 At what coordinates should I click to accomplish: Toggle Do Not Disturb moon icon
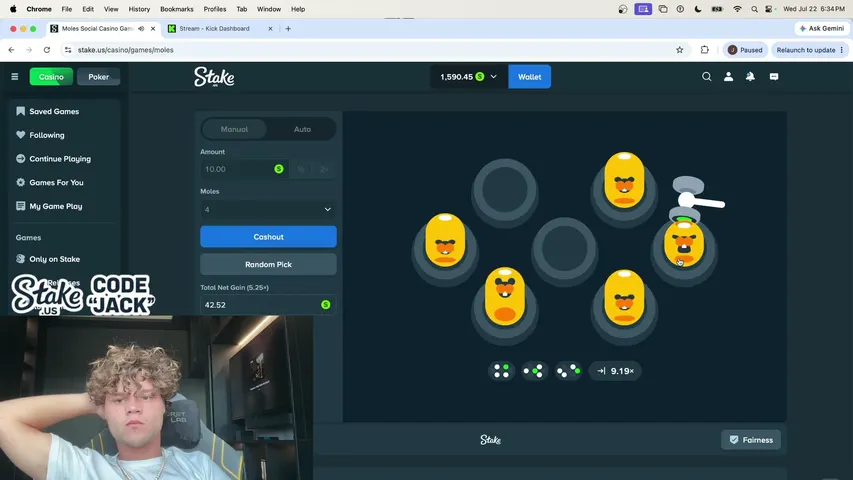point(698,9)
